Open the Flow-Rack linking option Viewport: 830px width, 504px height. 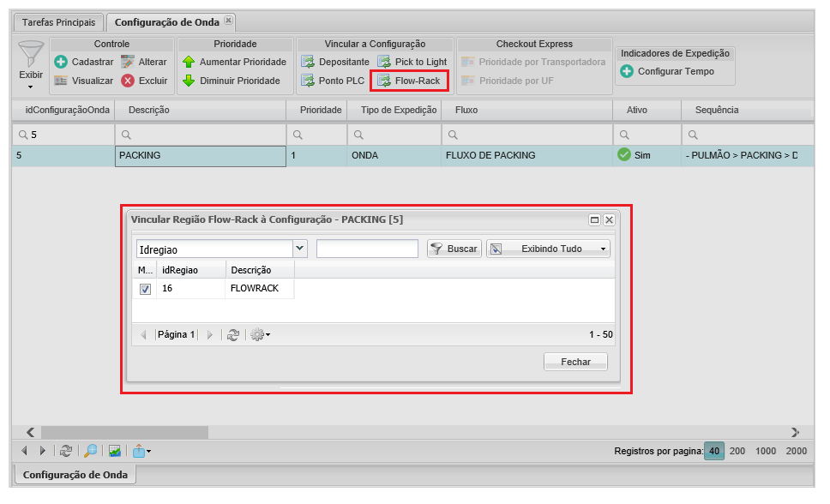pyautogui.click(x=409, y=81)
